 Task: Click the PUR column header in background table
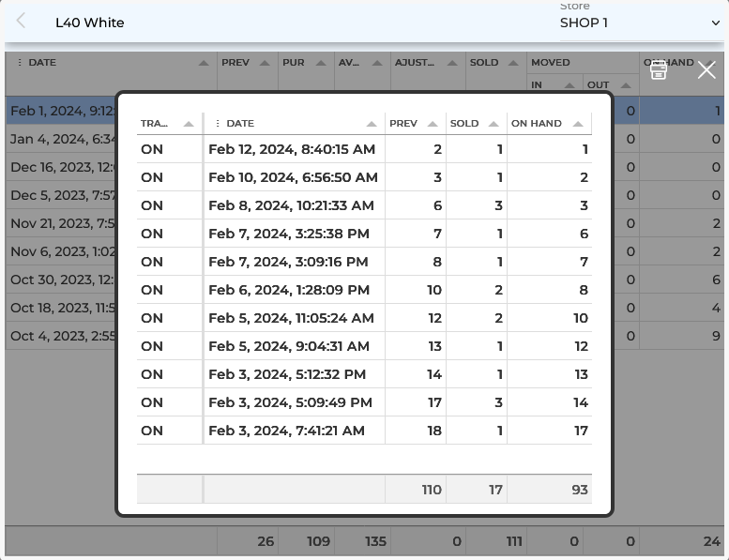pyautogui.click(x=294, y=63)
